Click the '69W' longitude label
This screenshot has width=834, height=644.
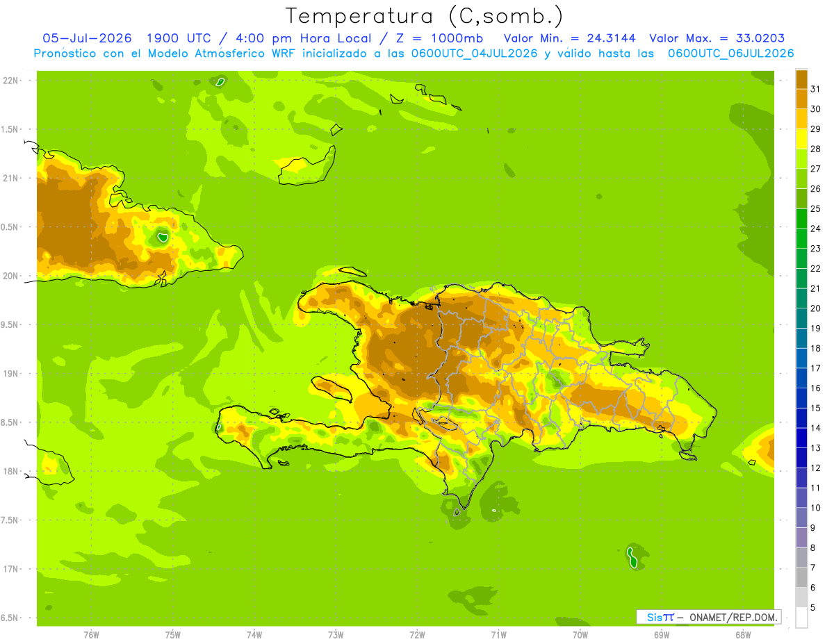[x=662, y=635]
